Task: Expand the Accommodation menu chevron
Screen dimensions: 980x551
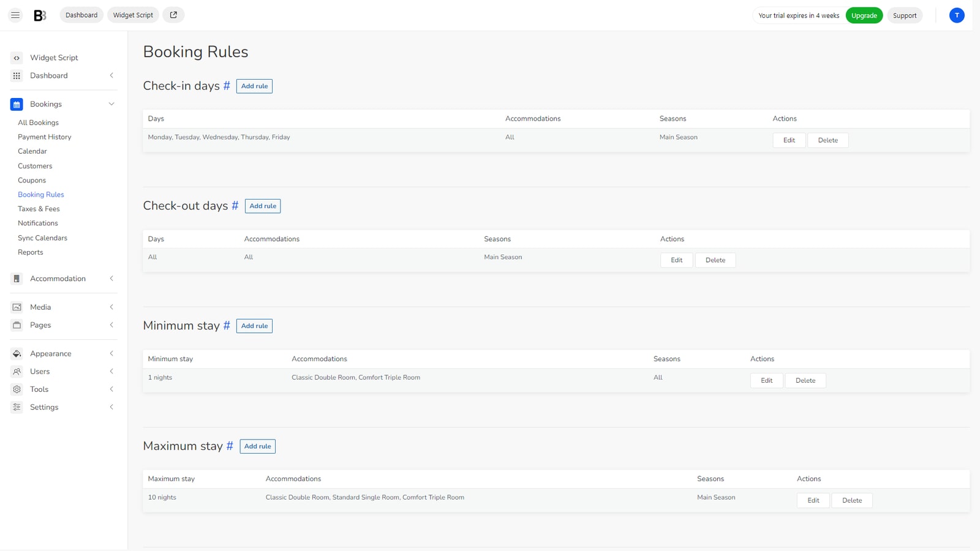Action: (x=111, y=278)
